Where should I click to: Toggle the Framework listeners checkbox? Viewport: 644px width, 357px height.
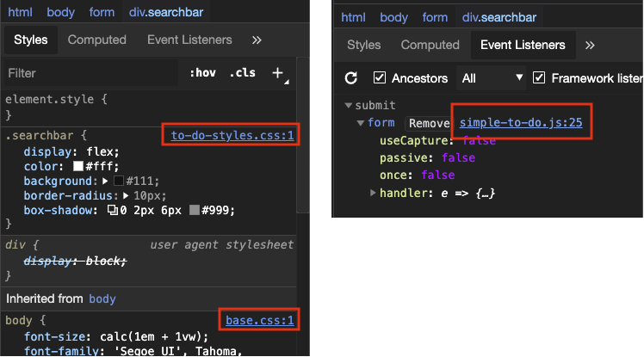click(x=539, y=77)
